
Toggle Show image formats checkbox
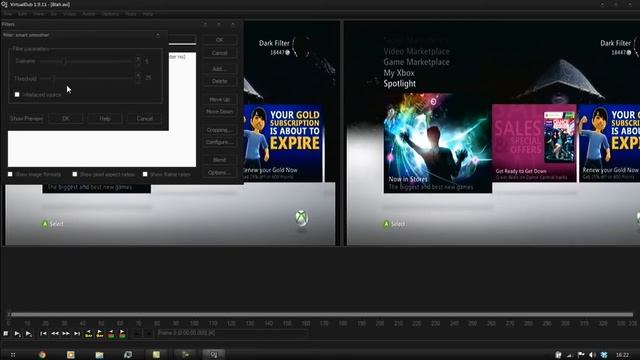10,174
